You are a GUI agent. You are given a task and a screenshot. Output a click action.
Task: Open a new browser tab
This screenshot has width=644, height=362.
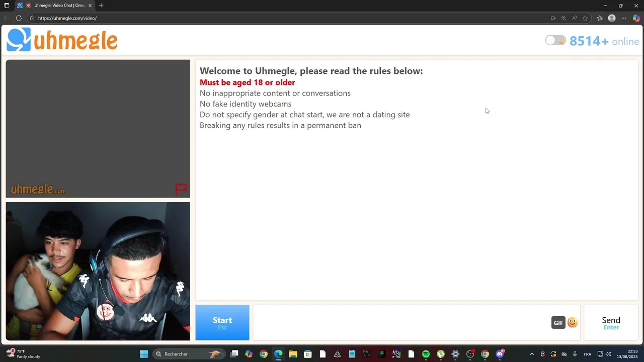pos(101,6)
